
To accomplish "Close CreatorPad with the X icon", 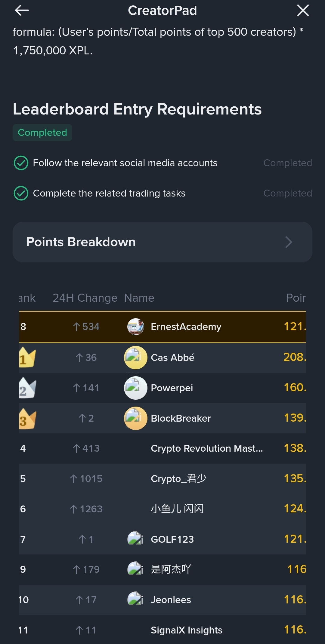I will [x=303, y=11].
